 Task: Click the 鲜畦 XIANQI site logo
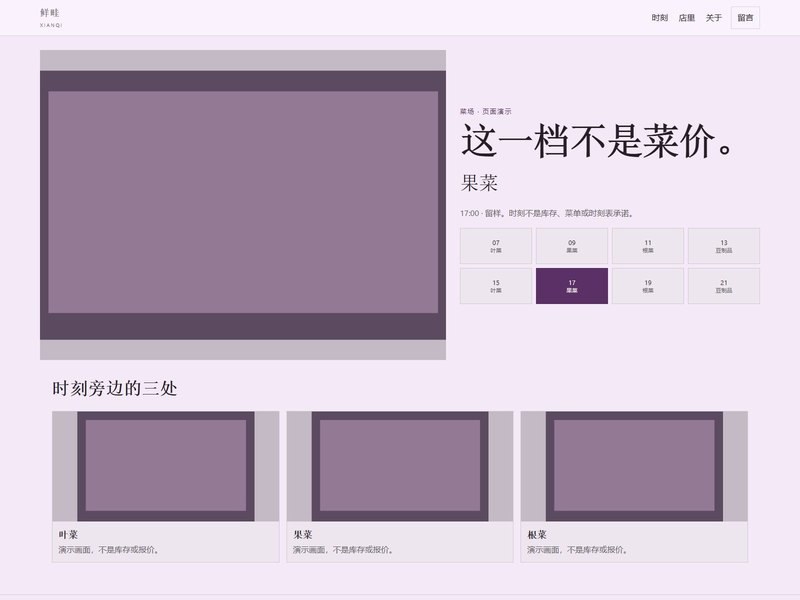tap(51, 17)
